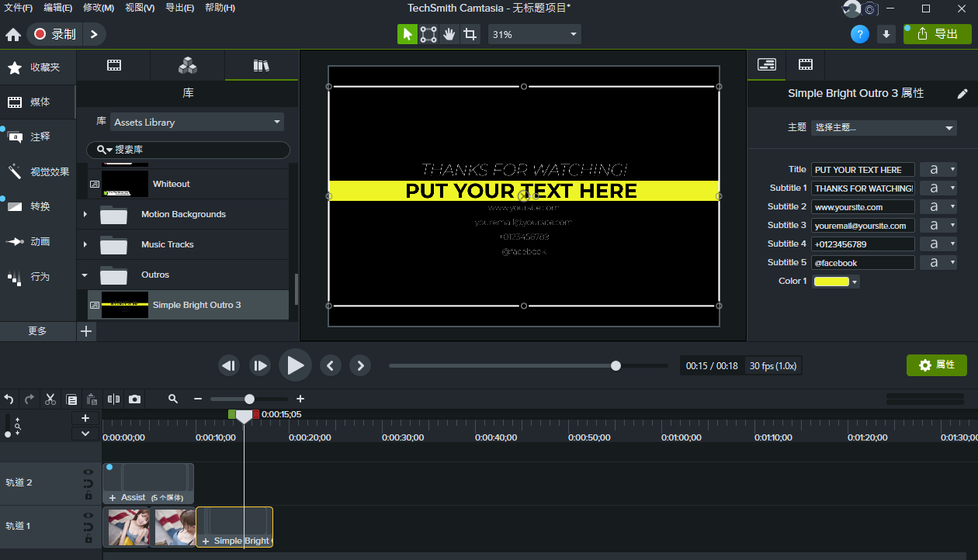The height and width of the screenshot is (560, 978).
Task: Lock track 轨道 2
Action: tap(88, 496)
